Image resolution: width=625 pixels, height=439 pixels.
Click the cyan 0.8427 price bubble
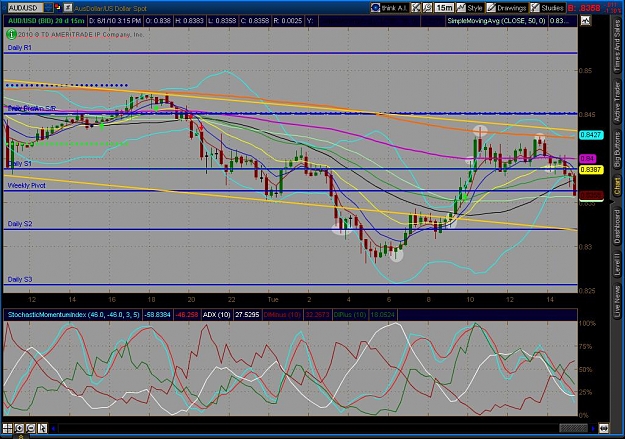591,135
